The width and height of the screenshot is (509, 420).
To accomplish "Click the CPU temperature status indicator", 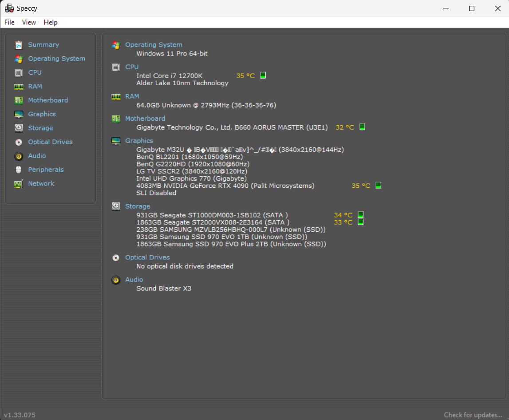I will [x=263, y=75].
